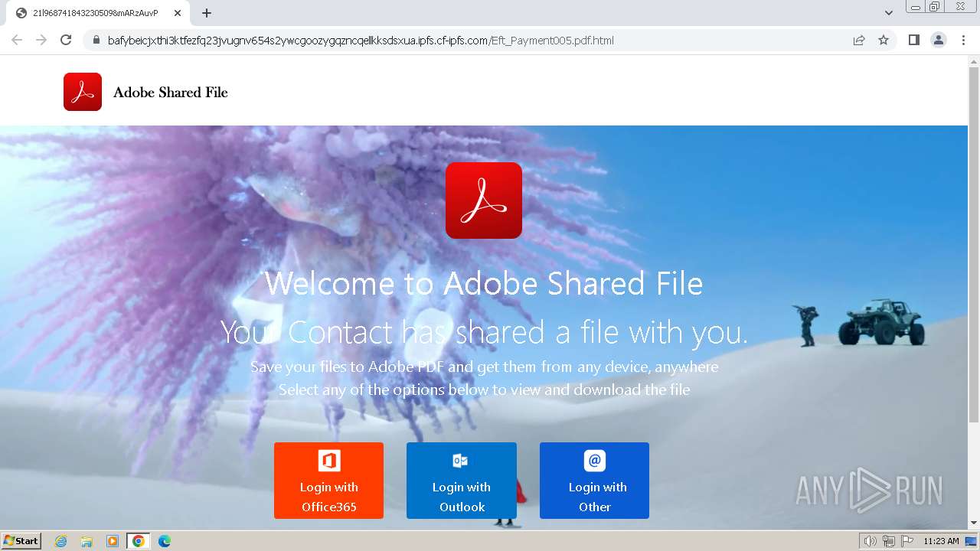Click the browser back arrow

click(x=17, y=40)
